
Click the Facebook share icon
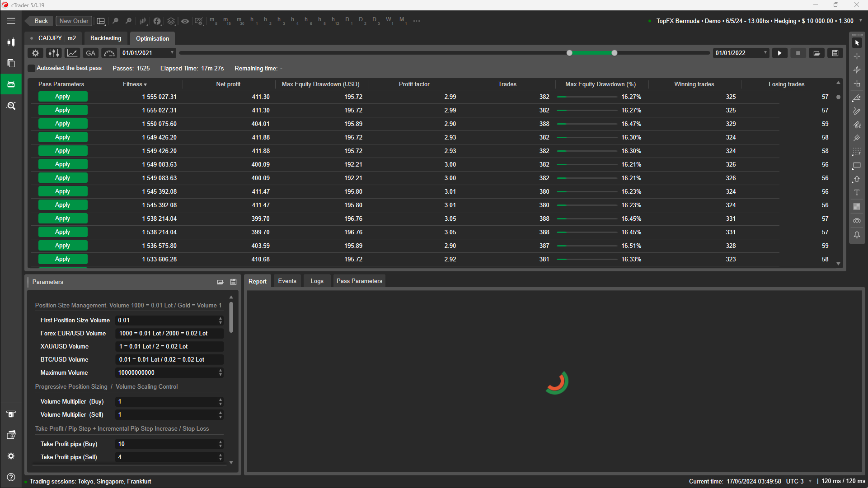click(x=157, y=21)
